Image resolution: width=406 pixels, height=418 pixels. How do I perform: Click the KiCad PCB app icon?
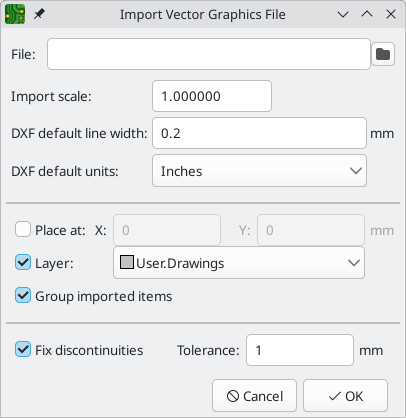coord(15,14)
